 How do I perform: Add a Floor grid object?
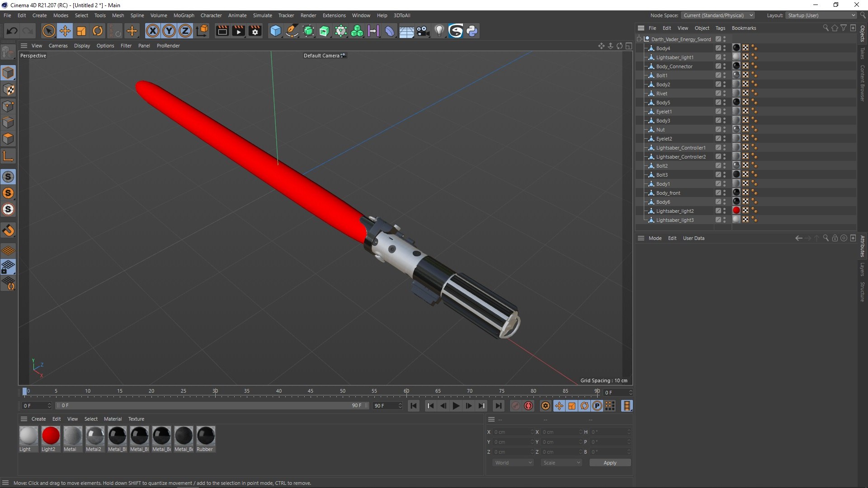tap(406, 31)
